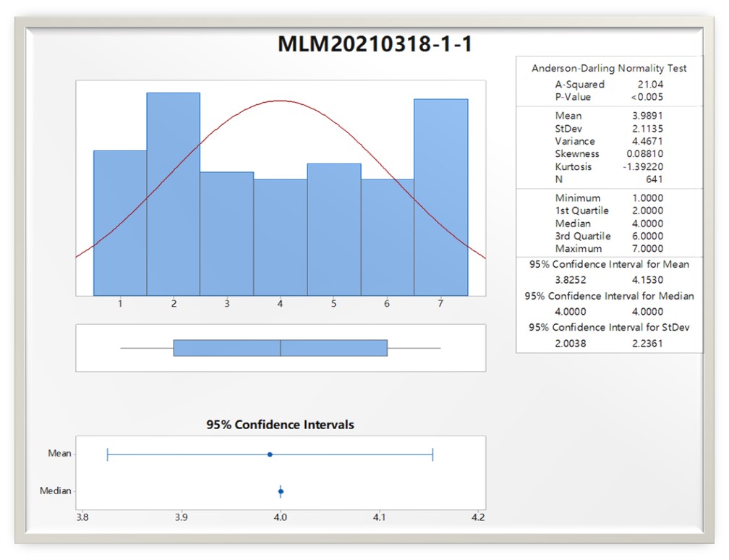Select the left end cap of Mean interval
This screenshot has height=560, width=729.
click(108, 454)
